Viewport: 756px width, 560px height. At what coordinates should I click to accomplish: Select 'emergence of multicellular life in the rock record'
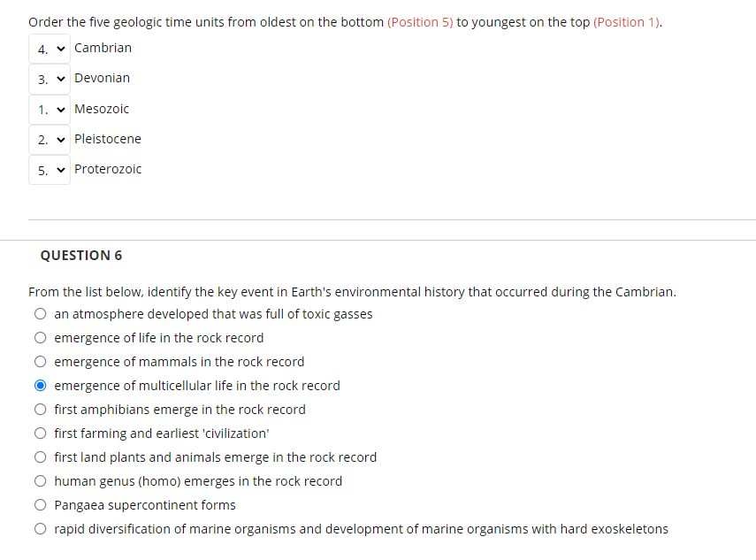(41, 385)
